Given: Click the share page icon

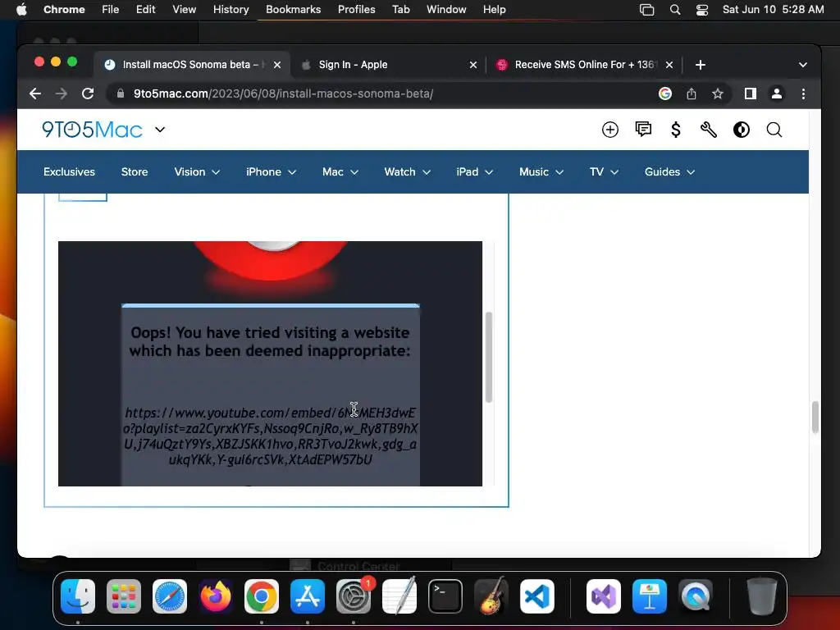Looking at the screenshot, I should pyautogui.click(x=692, y=94).
